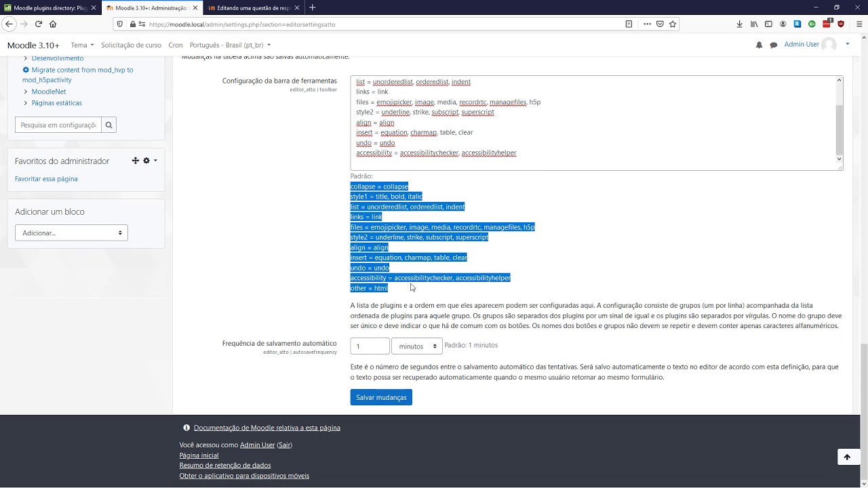Click the green B+ extension icon
868x488 pixels.
[x=812, y=24]
